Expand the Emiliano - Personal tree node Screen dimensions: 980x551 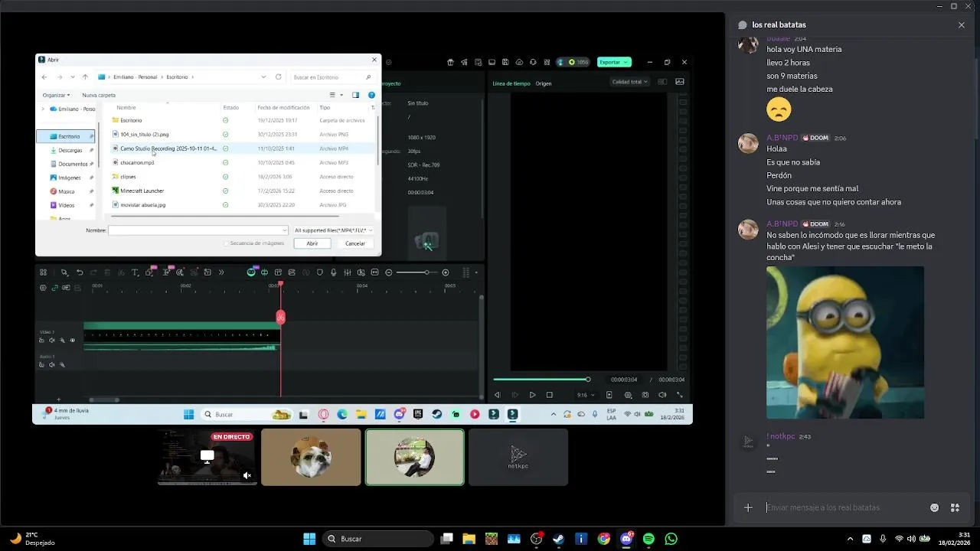(x=43, y=109)
